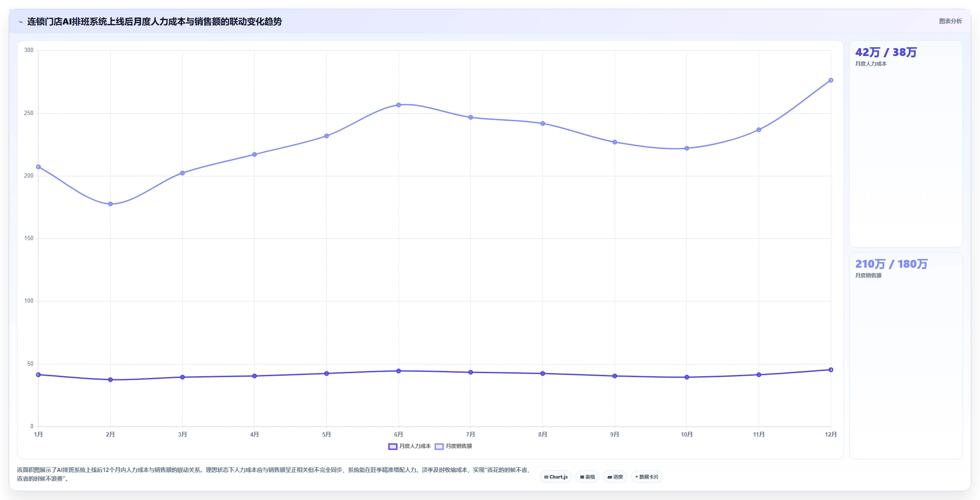The image size is (980, 500).
Task: Click the y-axis label 150
Action: pos(29,238)
